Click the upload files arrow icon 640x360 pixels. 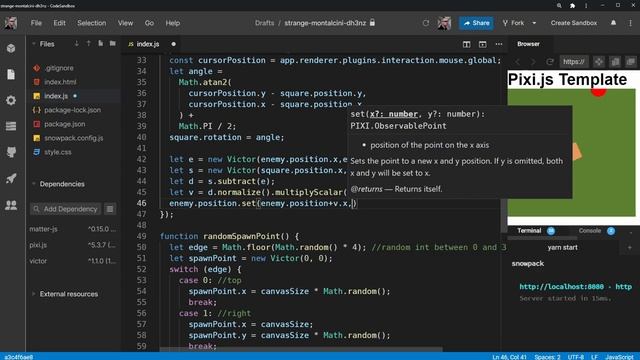[88, 43]
